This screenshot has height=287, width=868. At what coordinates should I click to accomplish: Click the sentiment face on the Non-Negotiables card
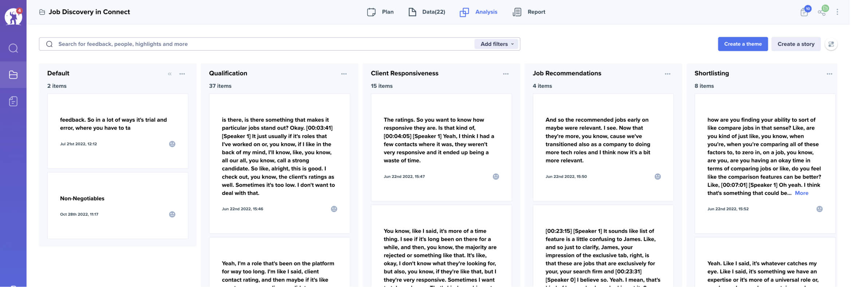pos(172,214)
